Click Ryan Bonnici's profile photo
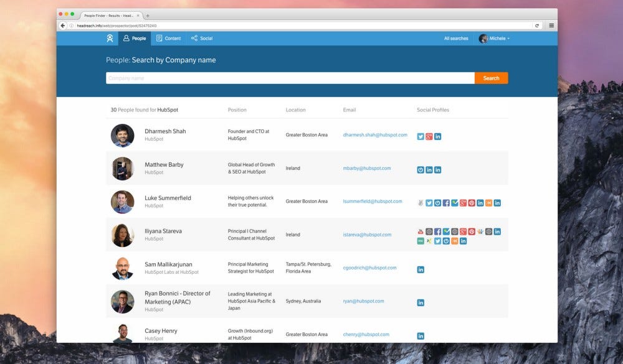This screenshot has height=364, width=623. click(122, 302)
